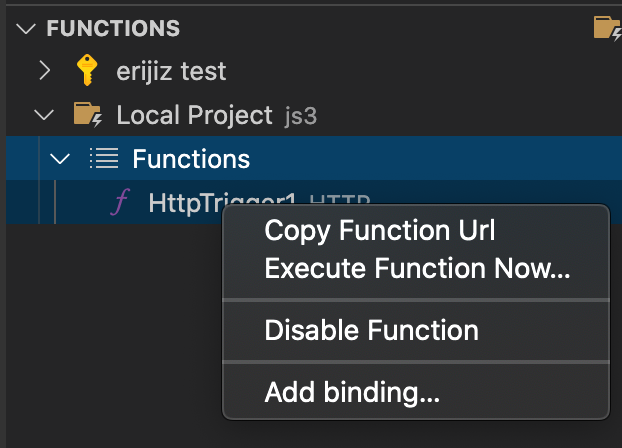Select the erijiz test tree label
The image size is (622, 448).
[171, 71]
